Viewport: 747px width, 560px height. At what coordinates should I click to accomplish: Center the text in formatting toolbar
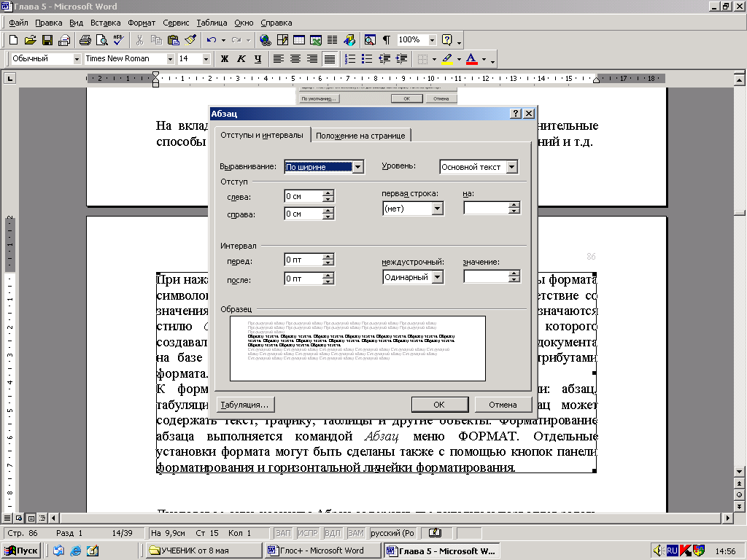pos(295,58)
